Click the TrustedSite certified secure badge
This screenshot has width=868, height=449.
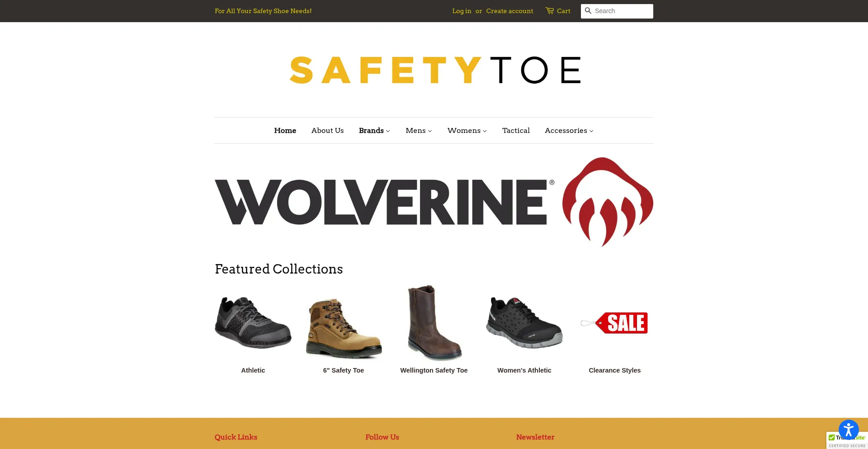(847, 441)
